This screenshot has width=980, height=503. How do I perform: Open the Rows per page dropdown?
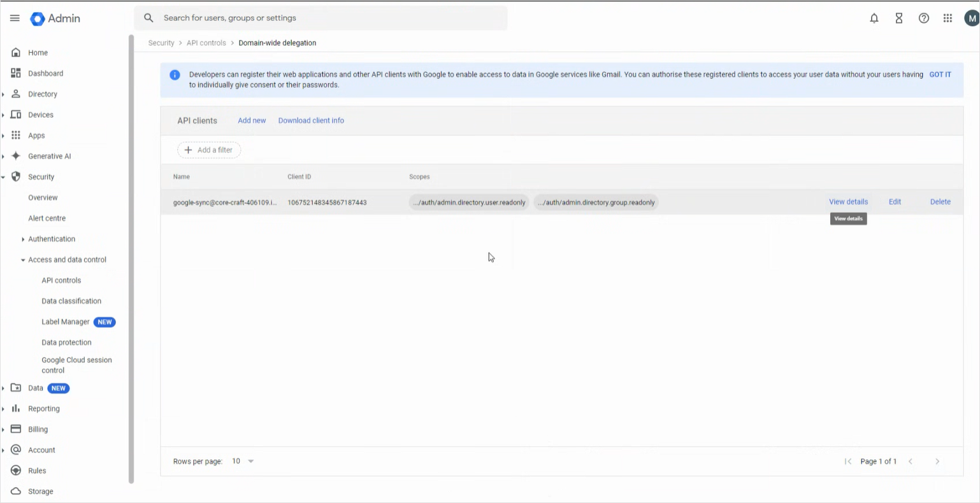coord(243,460)
